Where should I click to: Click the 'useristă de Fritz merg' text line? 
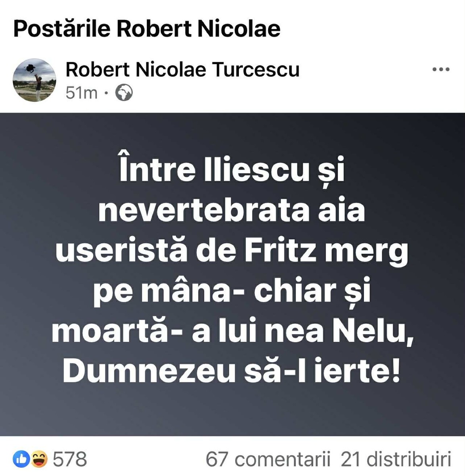tap(232, 251)
